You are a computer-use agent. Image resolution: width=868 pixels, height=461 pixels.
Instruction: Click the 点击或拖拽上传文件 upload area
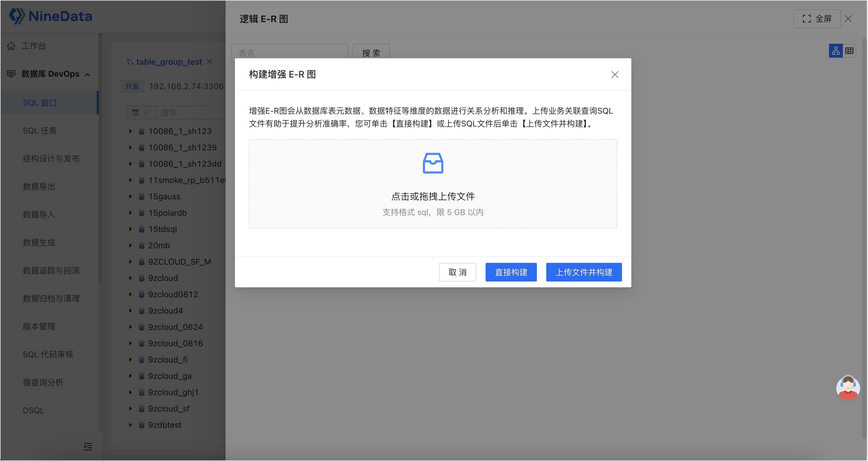click(x=433, y=184)
